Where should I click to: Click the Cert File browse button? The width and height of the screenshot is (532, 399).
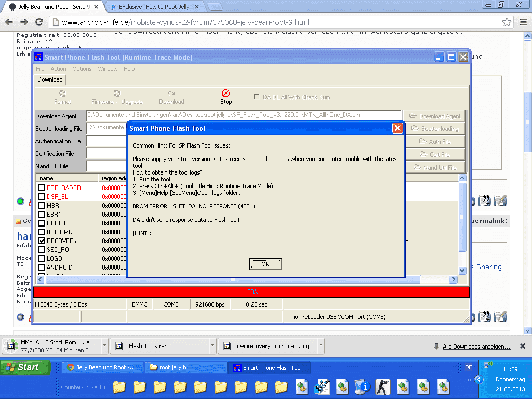pyautogui.click(x=435, y=154)
